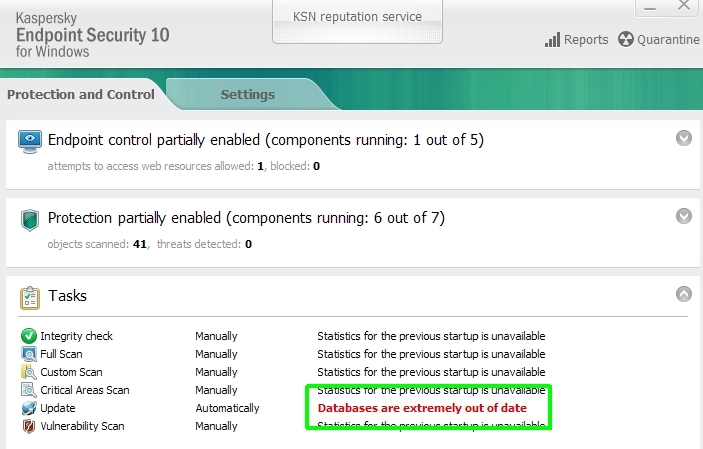Click the 'Databases are extremely out of date' warning
Screen dimensions: 703x449
(x=422, y=408)
